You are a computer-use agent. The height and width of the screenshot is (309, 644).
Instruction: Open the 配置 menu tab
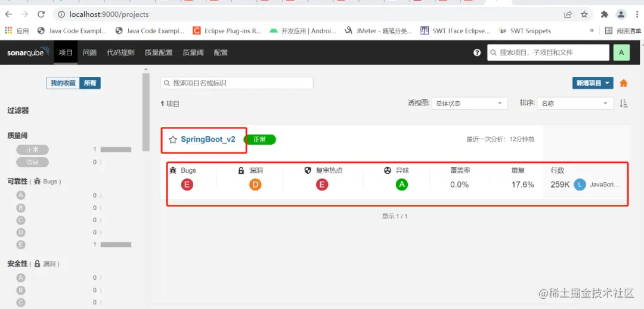click(221, 52)
